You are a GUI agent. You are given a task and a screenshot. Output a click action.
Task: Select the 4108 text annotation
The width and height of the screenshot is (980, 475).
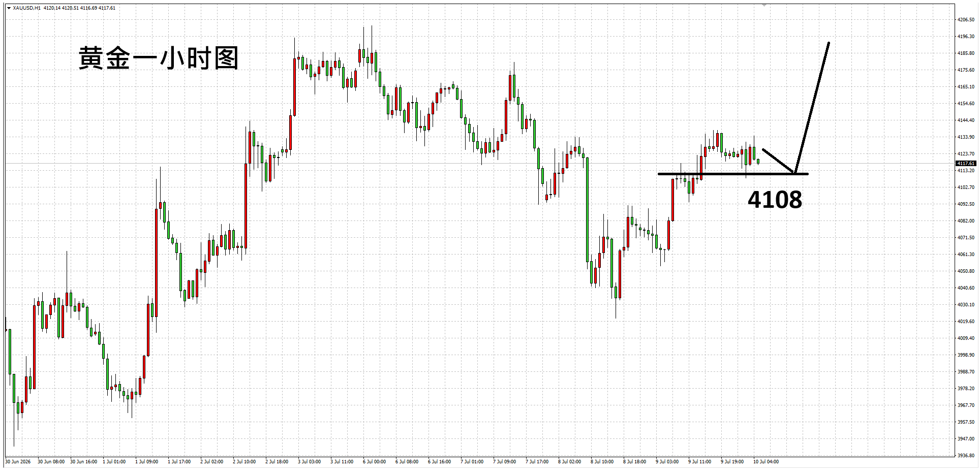click(775, 200)
